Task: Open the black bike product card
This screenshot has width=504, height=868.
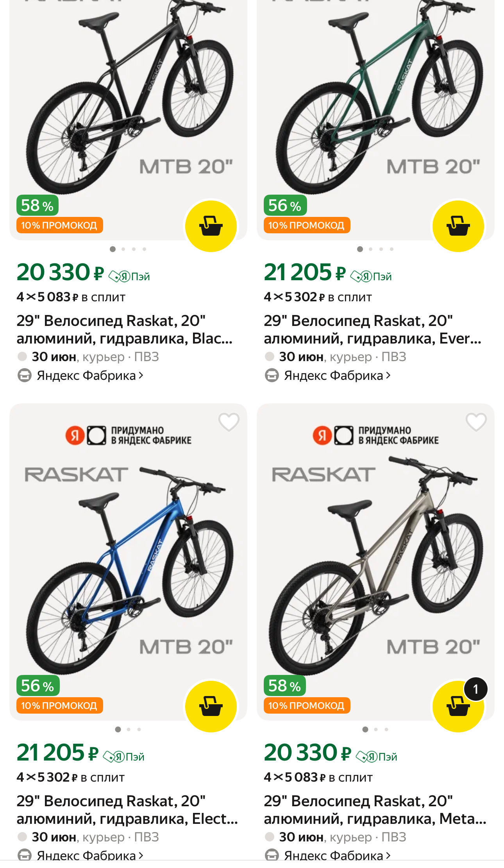Action: 125,98
